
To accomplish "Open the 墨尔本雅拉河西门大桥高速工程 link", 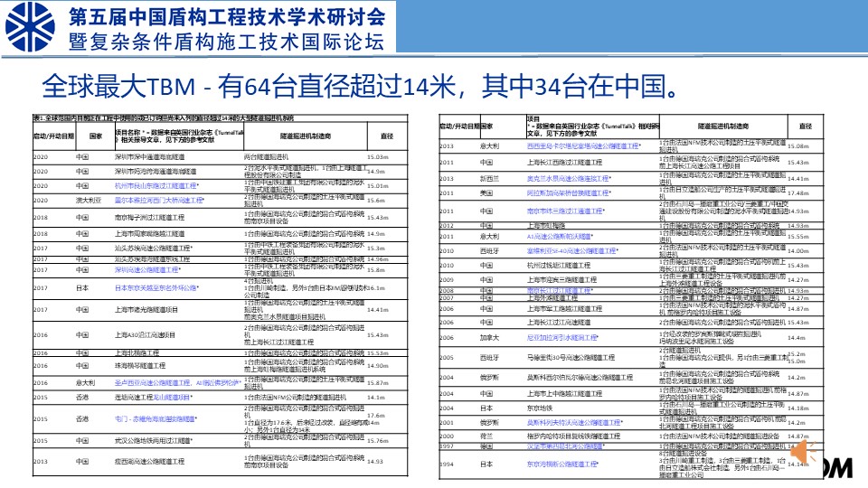I will coord(159,201).
